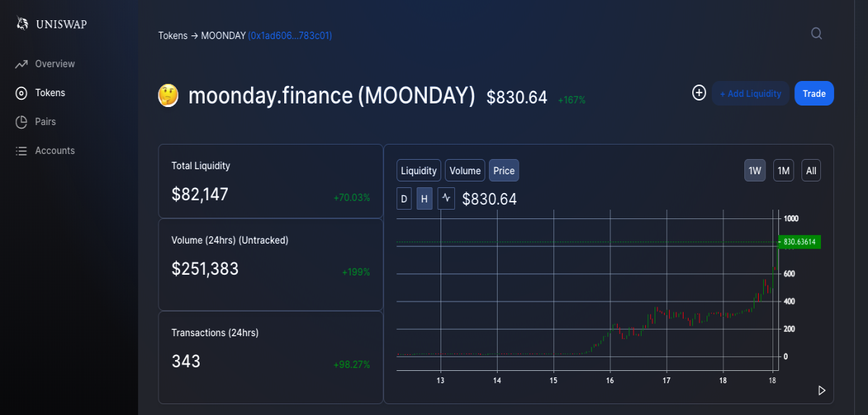868x415 pixels.
Task: Click the chart play arrow icon
Action: coord(822,390)
